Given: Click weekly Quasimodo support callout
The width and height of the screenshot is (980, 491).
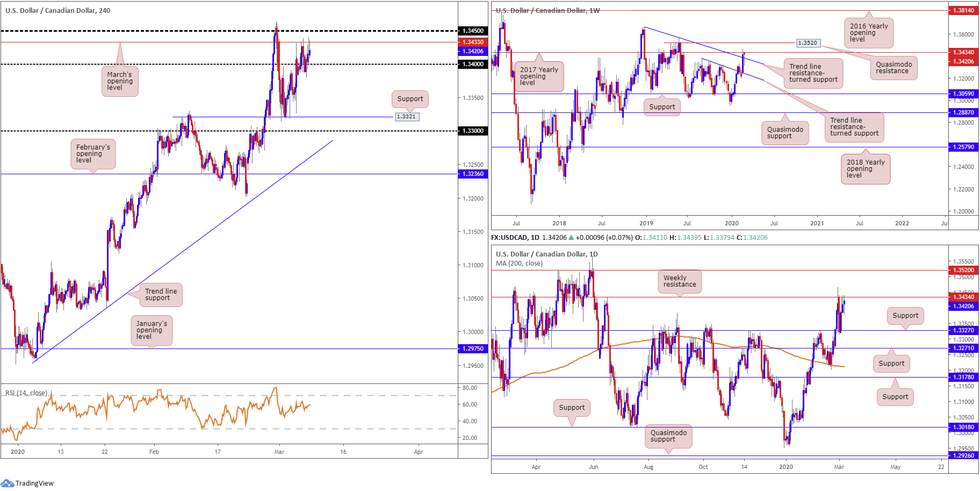Looking at the screenshot, I should tap(785, 133).
